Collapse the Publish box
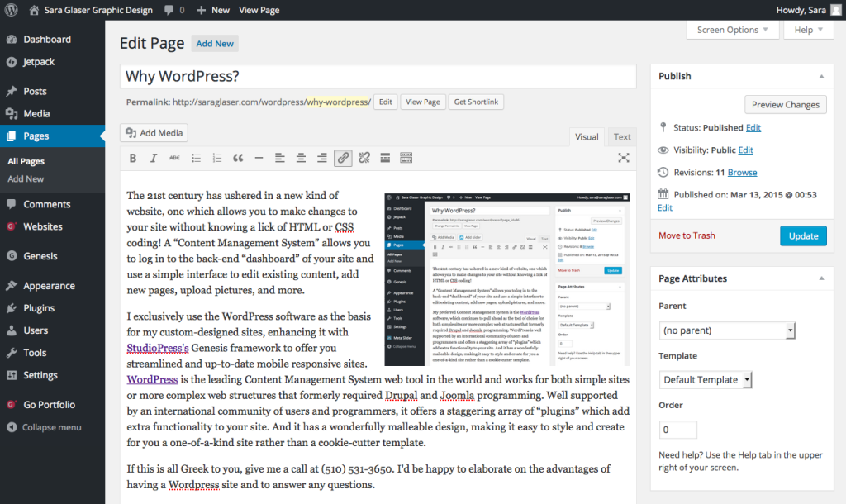846x504 pixels. [821, 76]
